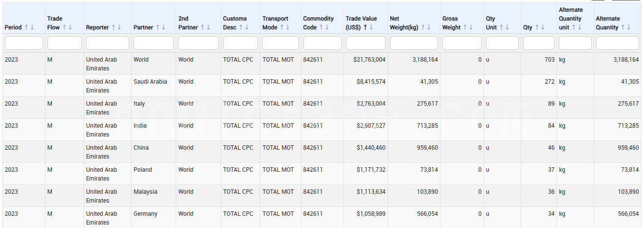This screenshot has height=228, width=644.
Task: Sort Commodity Code descending with down arrow
Action: click(x=327, y=27)
